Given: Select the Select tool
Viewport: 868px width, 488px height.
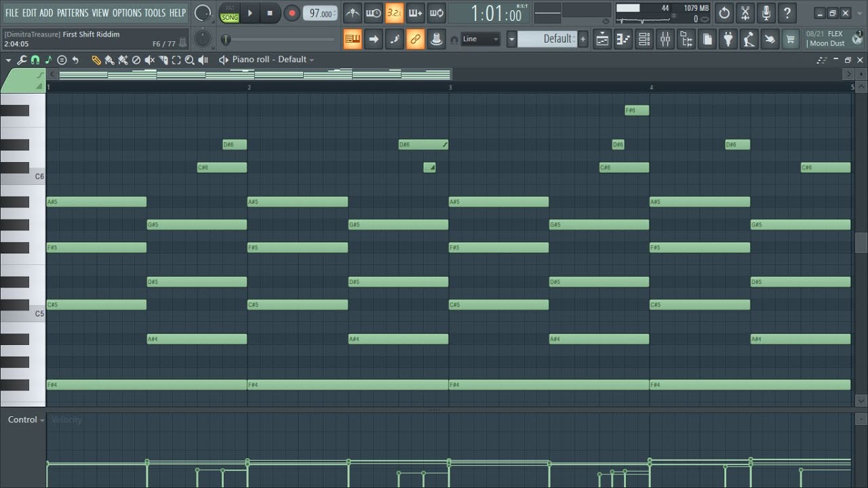Looking at the screenshot, I should 176,60.
